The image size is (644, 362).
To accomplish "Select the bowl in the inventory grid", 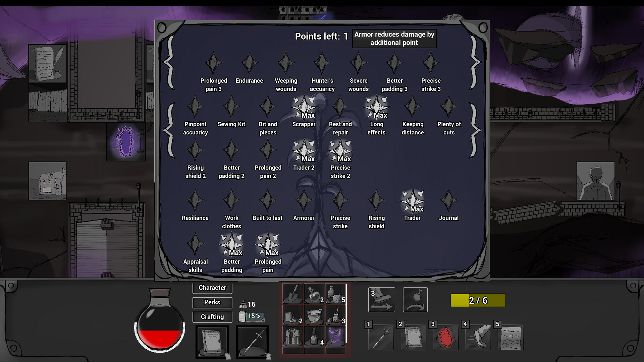I will (x=314, y=315).
